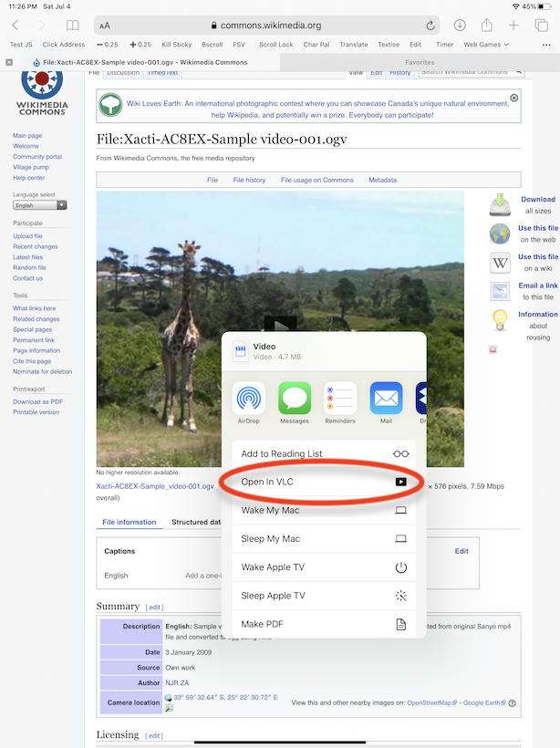Go back with Safari back arrow
560x748 pixels.
(16, 26)
